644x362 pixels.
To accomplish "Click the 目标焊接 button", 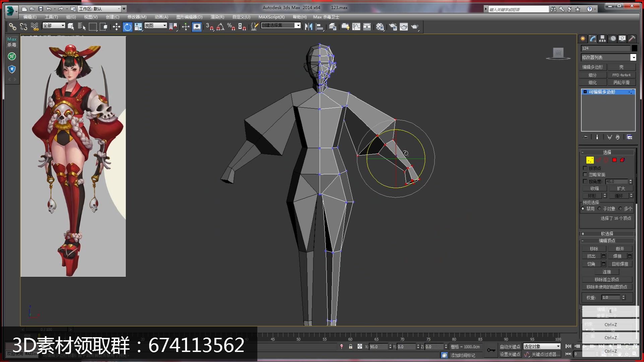I will (x=620, y=264).
